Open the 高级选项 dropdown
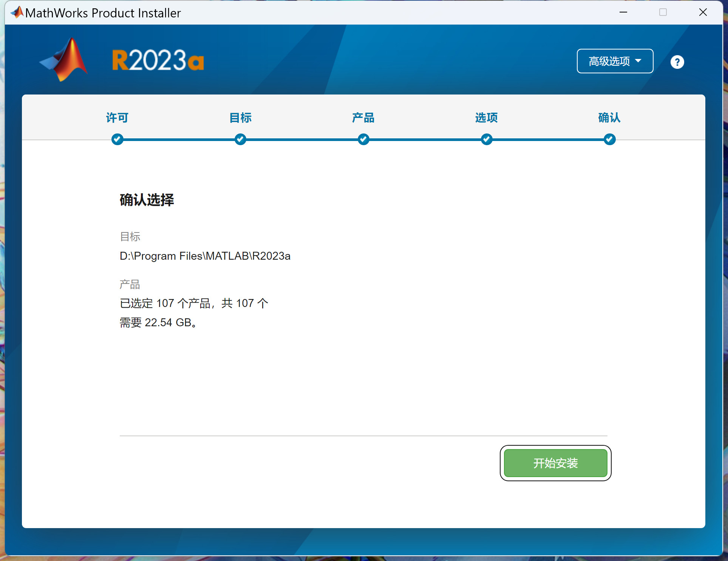The width and height of the screenshot is (728, 561). pos(609,61)
